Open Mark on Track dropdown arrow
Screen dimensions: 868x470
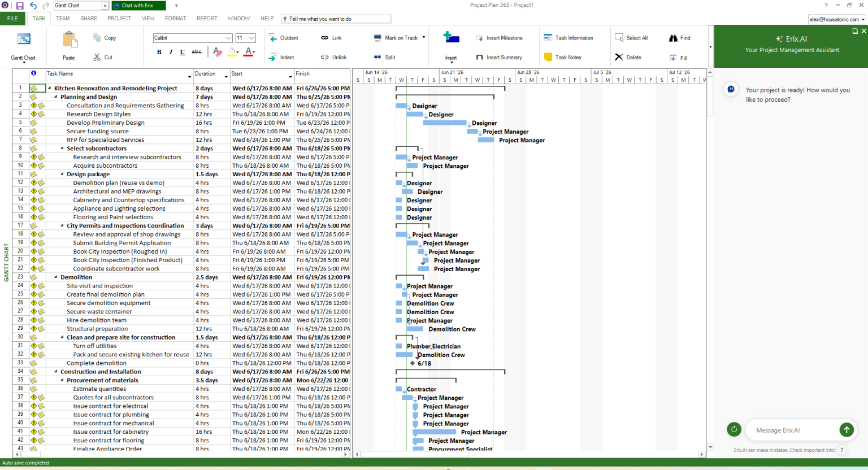click(424, 38)
